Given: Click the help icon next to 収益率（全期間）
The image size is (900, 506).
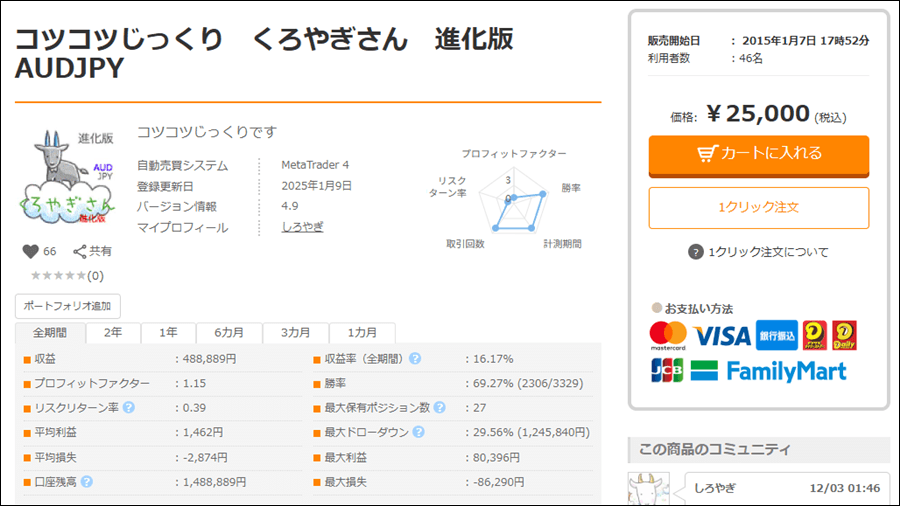Looking at the screenshot, I should coord(414,359).
